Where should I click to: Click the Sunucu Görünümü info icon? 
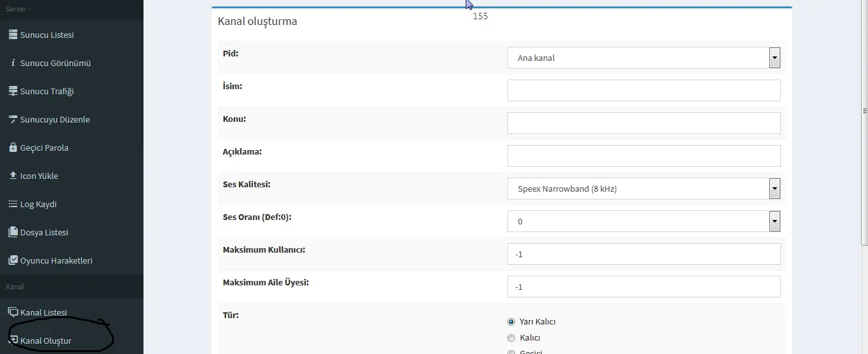pos(13,63)
